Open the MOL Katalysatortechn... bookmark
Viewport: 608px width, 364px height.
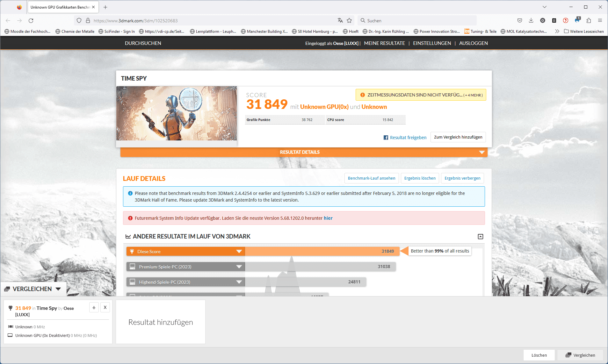click(524, 31)
